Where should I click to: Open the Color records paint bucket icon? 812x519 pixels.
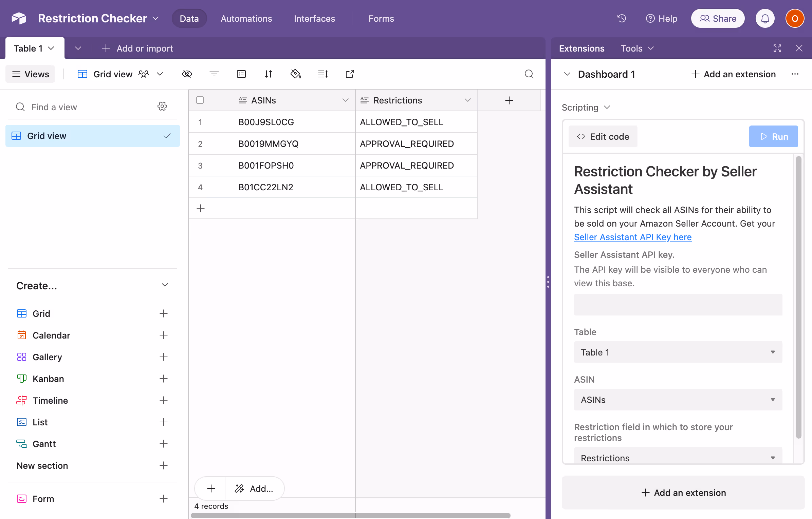point(296,74)
